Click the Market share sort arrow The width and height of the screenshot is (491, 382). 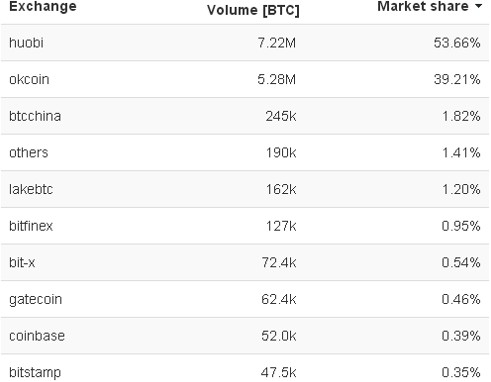478,6
